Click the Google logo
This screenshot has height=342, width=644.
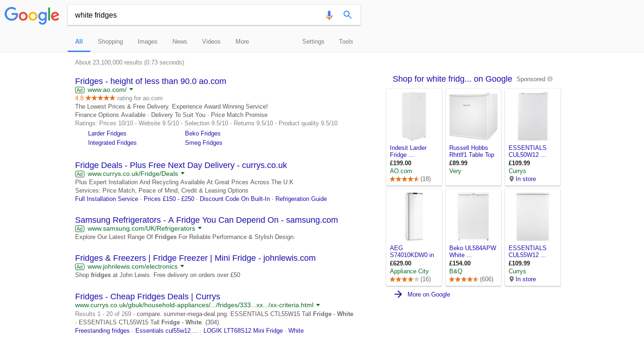pyautogui.click(x=32, y=15)
